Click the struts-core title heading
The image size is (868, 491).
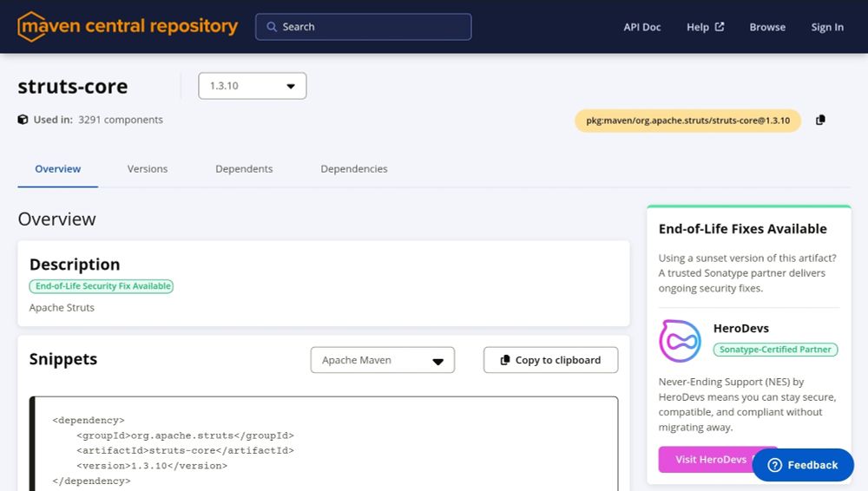(x=73, y=87)
